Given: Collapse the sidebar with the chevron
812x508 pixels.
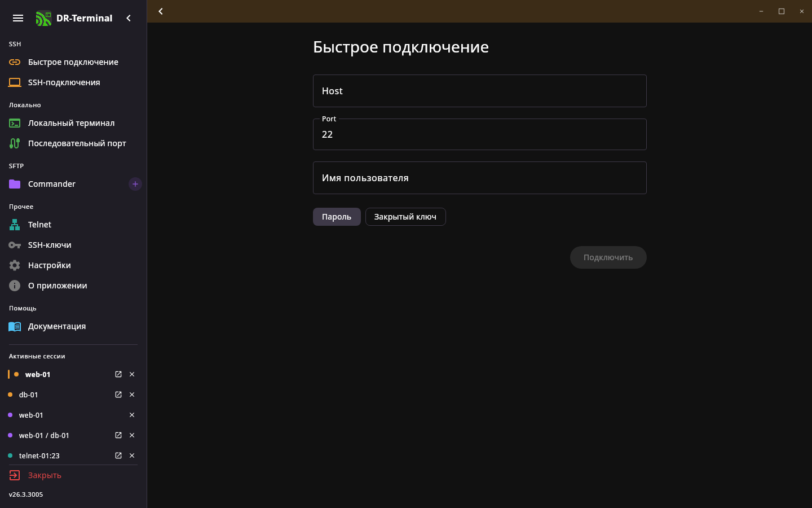Looking at the screenshot, I should tap(129, 18).
